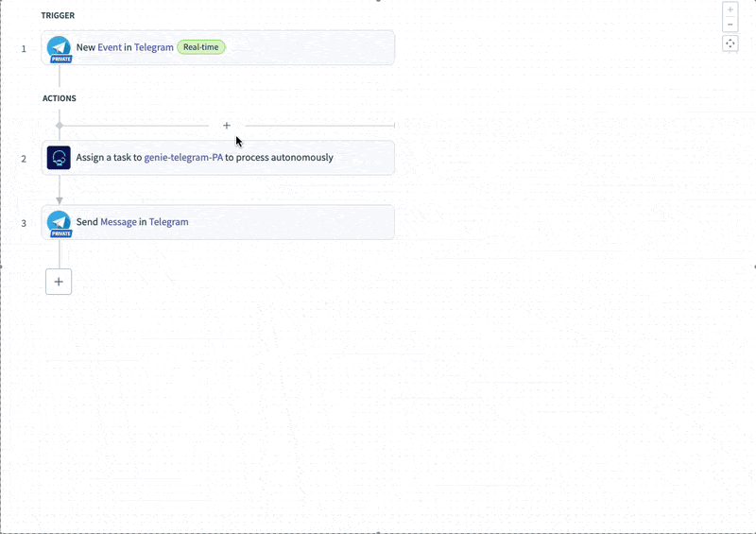Click the step number 1 label
This screenshot has height=534, width=756.
[x=24, y=49]
